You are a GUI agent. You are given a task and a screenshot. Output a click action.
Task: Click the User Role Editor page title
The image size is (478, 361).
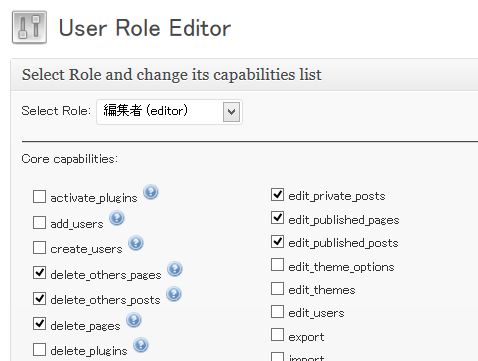click(145, 28)
